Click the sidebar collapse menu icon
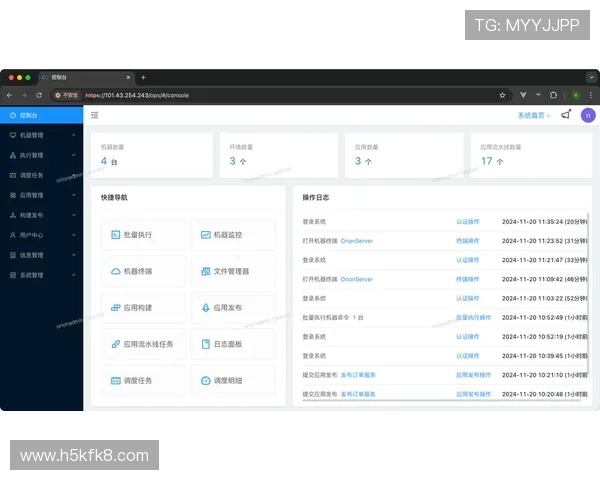This screenshot has height=480, width=600. [95, 115]
